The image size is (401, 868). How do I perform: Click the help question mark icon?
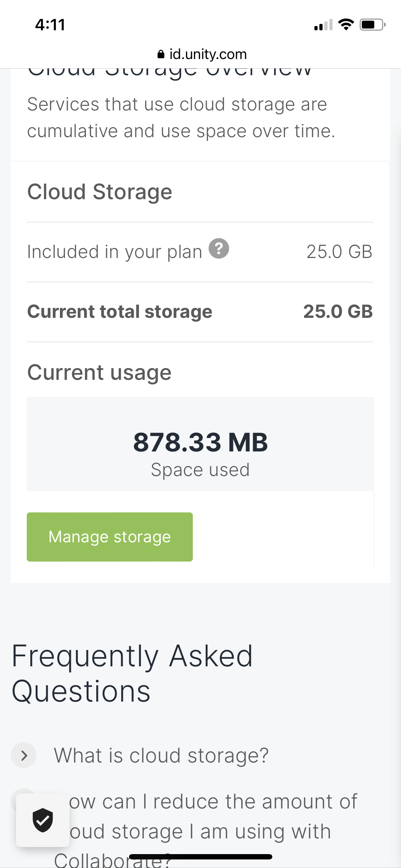(219, 248)
